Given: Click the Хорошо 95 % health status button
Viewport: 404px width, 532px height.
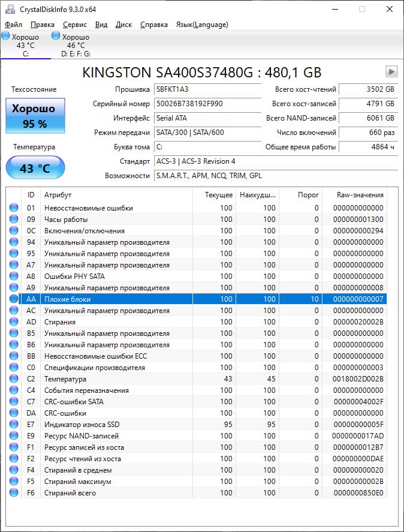Looking at the screenshot, I should click(35, 116).
